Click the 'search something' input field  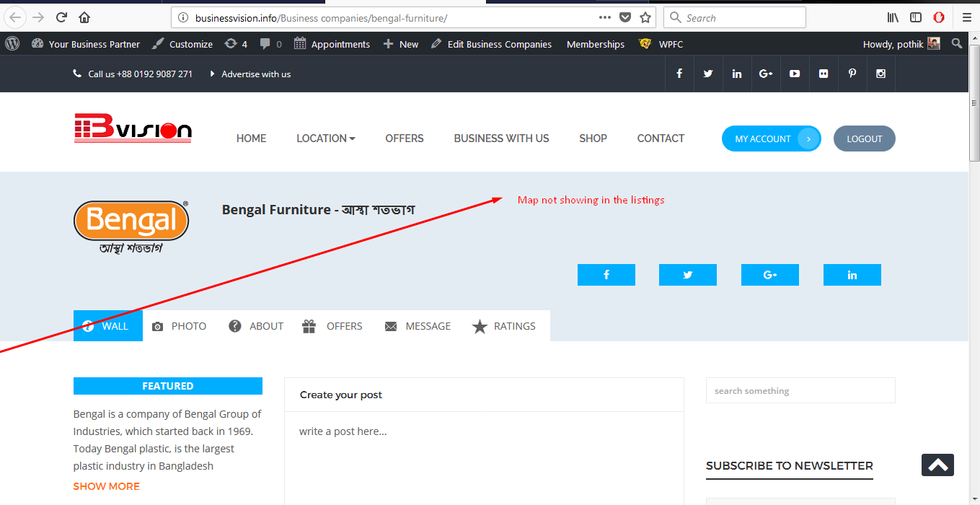point(800,390)
